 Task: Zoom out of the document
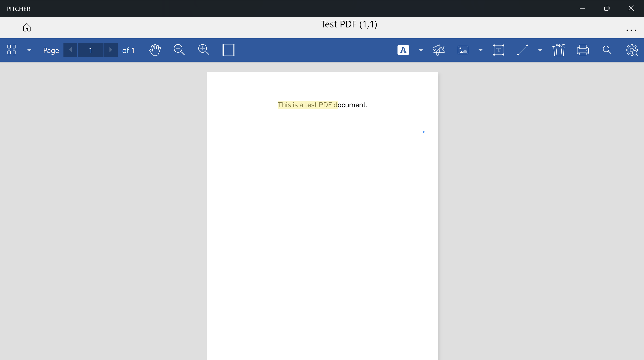(x=179, y=50)
